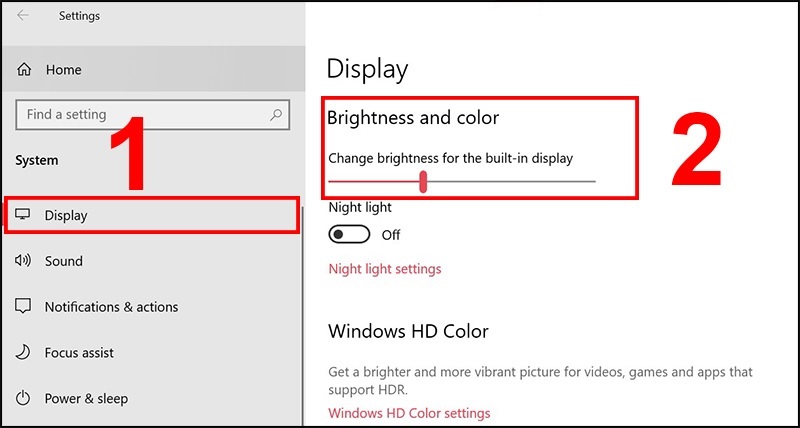Open Notifications & actions settings

coord(151,307)
